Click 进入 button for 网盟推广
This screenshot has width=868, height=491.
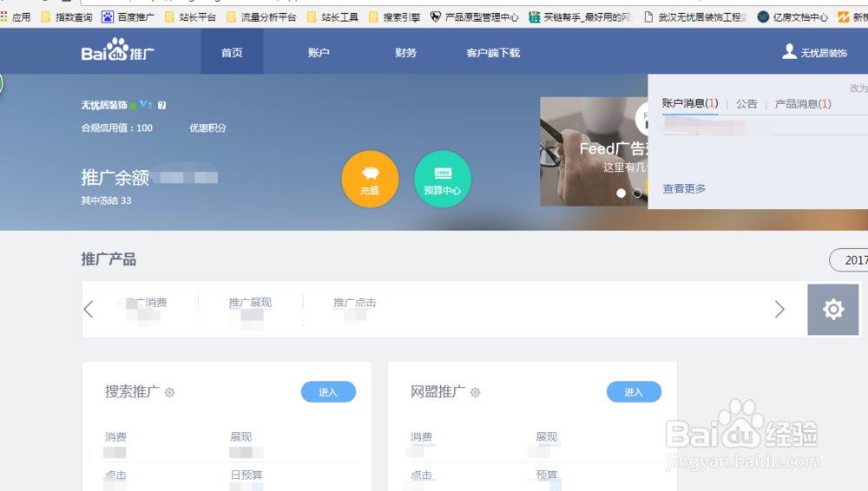(x=634, y=392)
